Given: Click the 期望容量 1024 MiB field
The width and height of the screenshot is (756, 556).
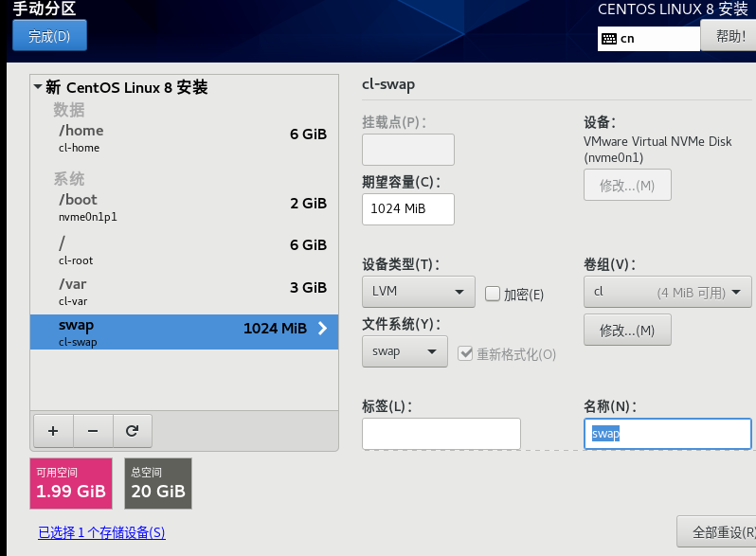Looking at the screenshot, I should [x=408, y=208].
